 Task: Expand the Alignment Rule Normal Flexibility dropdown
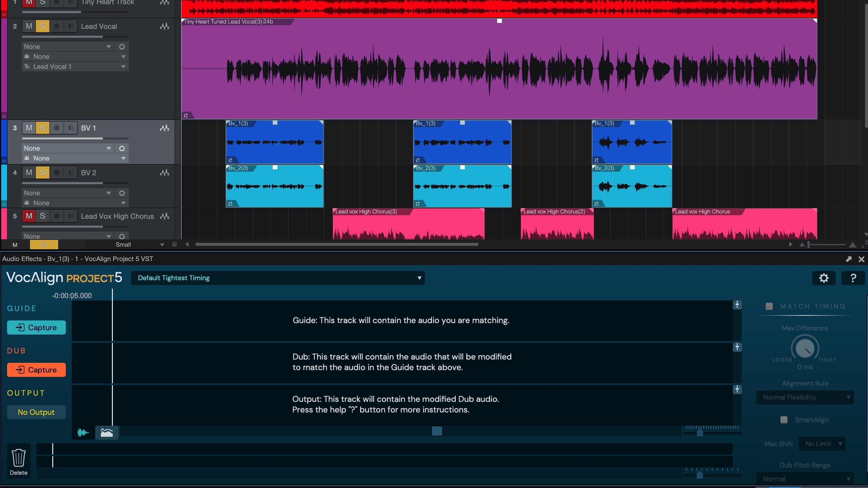click(805, 397)
